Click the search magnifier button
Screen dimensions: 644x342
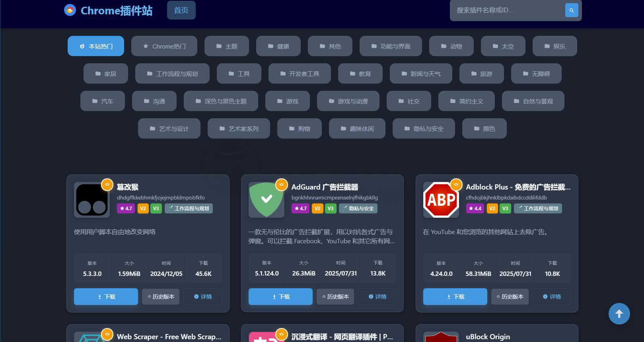point(571,10)
